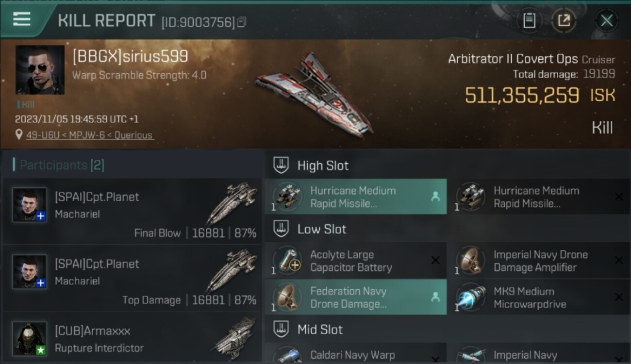Open the 49-U6U location link

84,135
